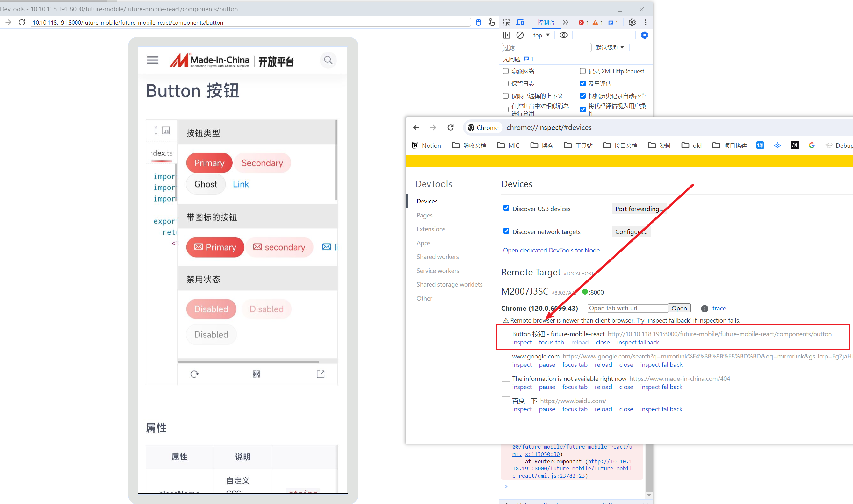This screenshot has height=504, width=853.
Task: Expand more DevTools tabs chevron
Action: click(x=566, y=22)
